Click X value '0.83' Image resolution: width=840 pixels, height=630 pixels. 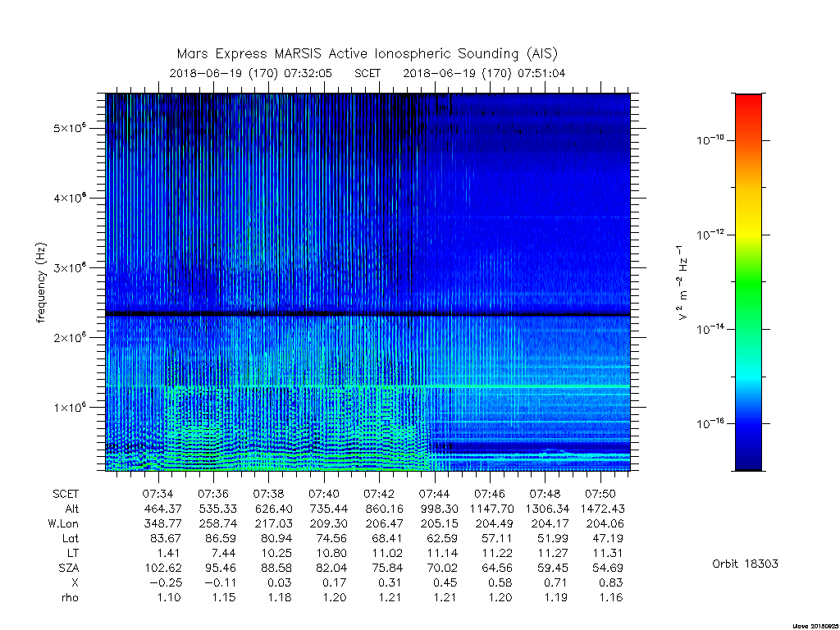click(610, 582)
